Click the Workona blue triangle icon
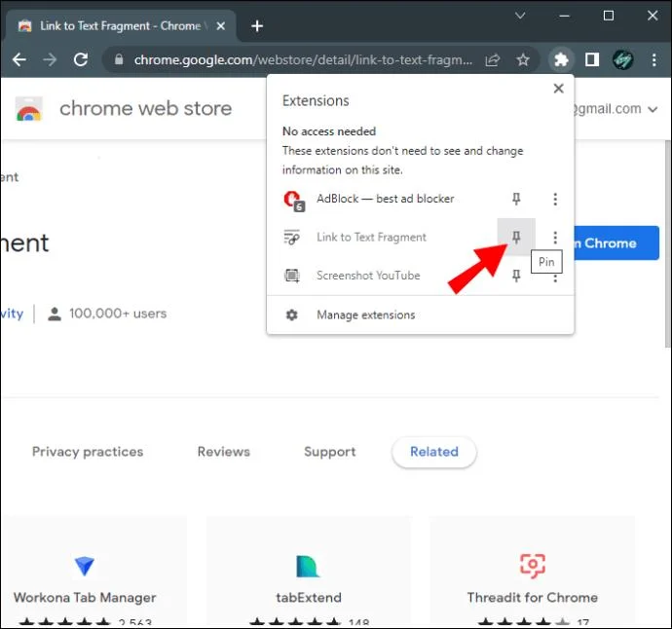 click(x=85, y=566)
